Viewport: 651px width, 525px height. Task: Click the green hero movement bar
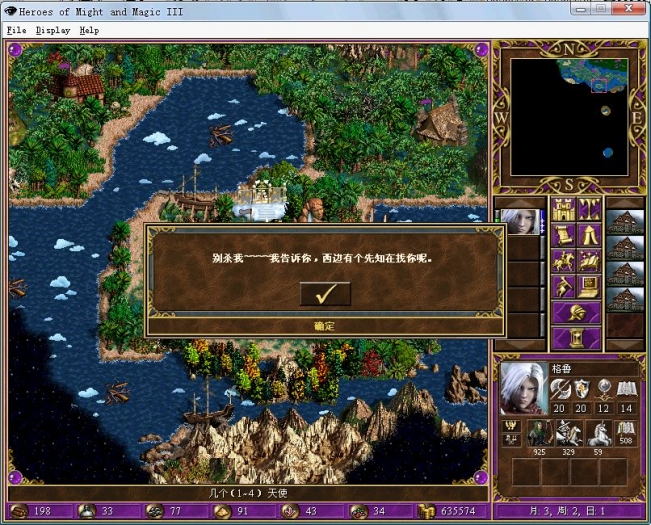497,222
